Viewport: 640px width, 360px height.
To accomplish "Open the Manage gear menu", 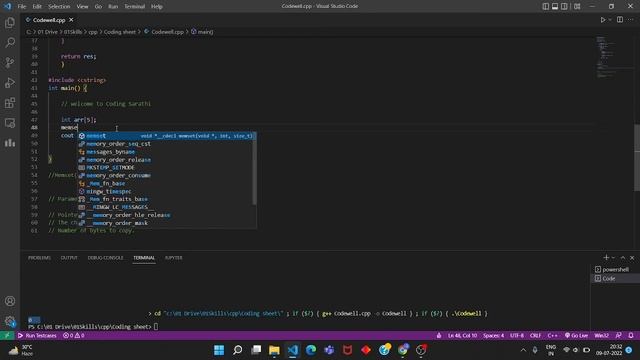I will (10, 321).
